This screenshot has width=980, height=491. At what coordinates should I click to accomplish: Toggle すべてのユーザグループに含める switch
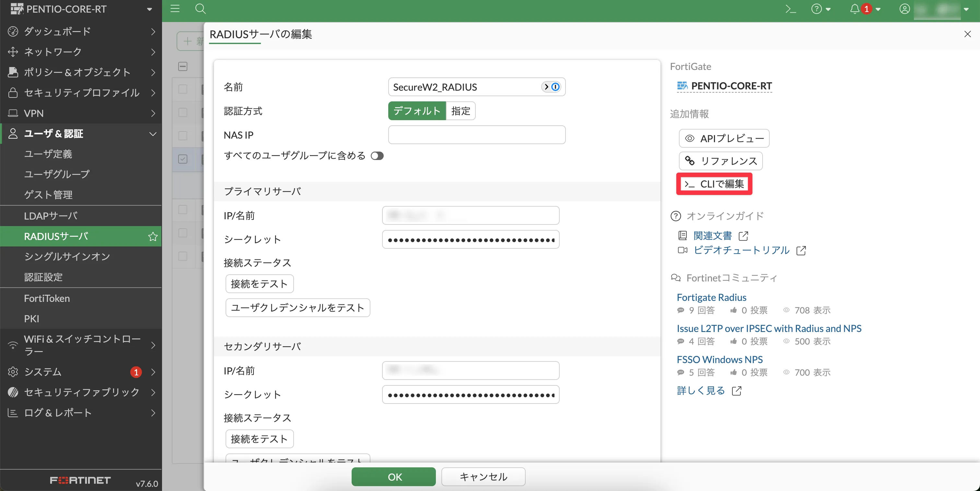[x=377, y=156]
